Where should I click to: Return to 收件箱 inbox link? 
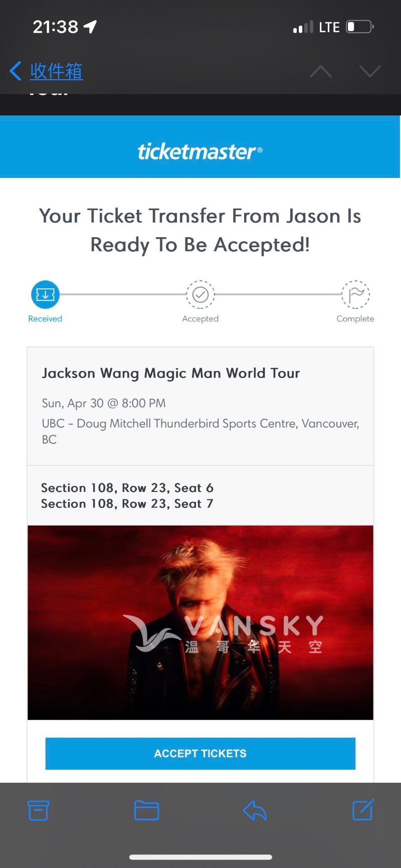coord(56,71)
